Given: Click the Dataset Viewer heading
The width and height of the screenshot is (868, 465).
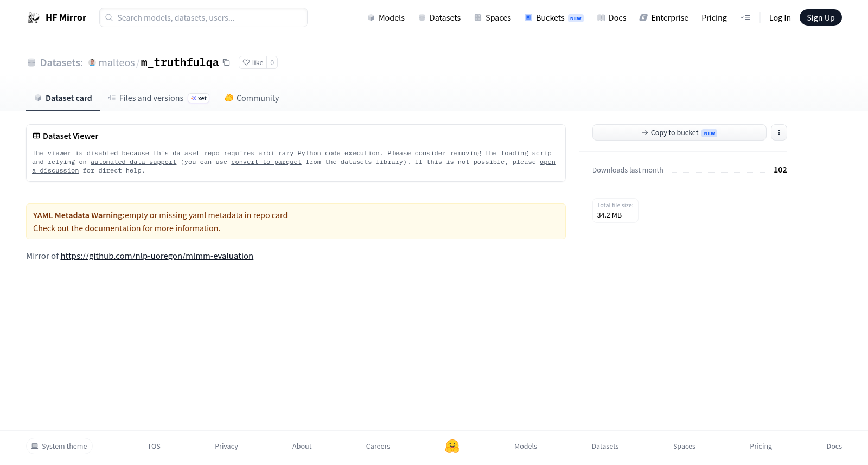Looking at the screenshot, I should 71,136.
